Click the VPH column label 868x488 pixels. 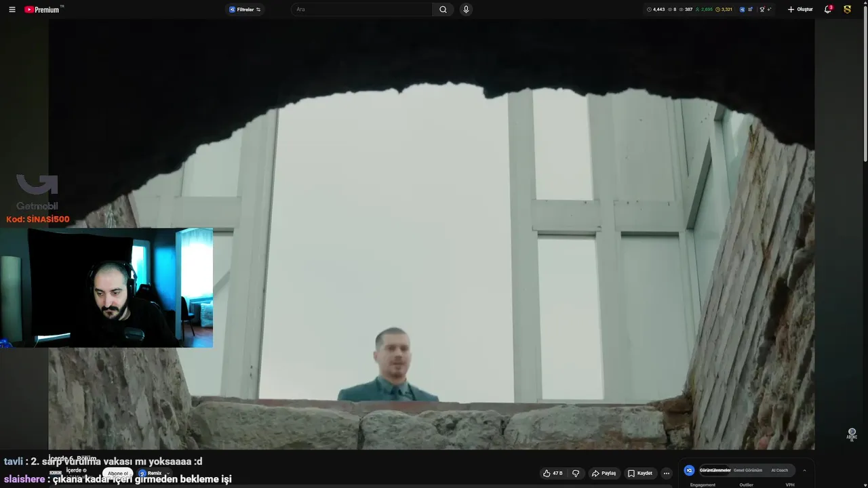pos(790,485)
